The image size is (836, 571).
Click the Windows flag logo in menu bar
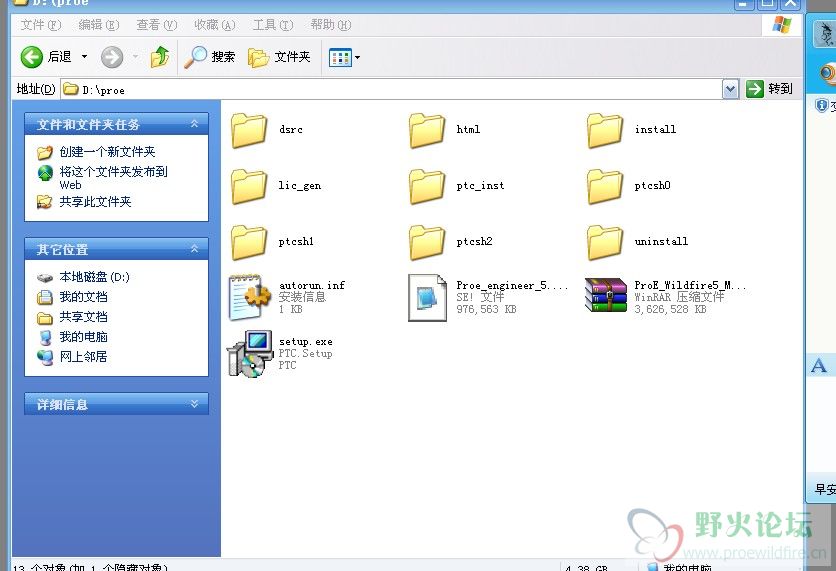coord(782,25)
